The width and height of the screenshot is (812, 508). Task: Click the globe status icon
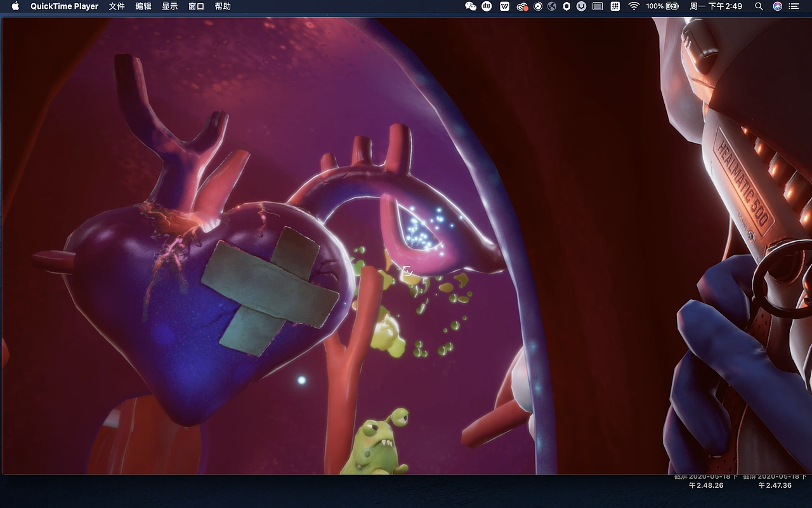[552, 6]
